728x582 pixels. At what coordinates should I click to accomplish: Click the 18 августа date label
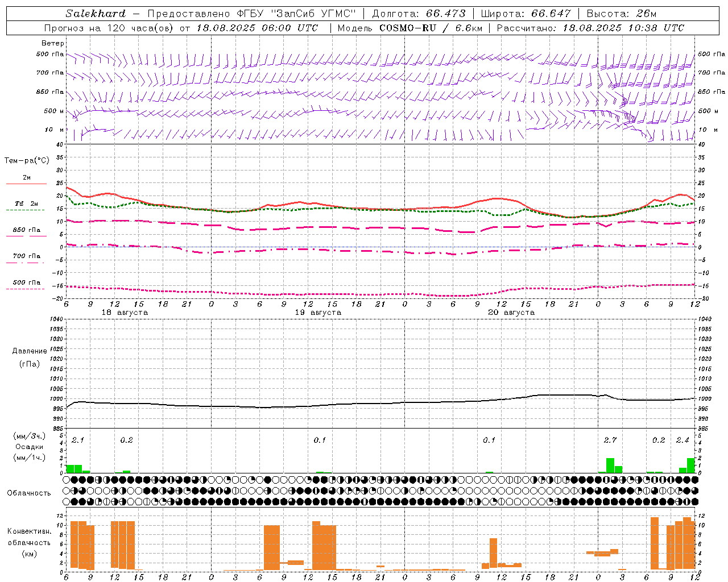[125, 313]
